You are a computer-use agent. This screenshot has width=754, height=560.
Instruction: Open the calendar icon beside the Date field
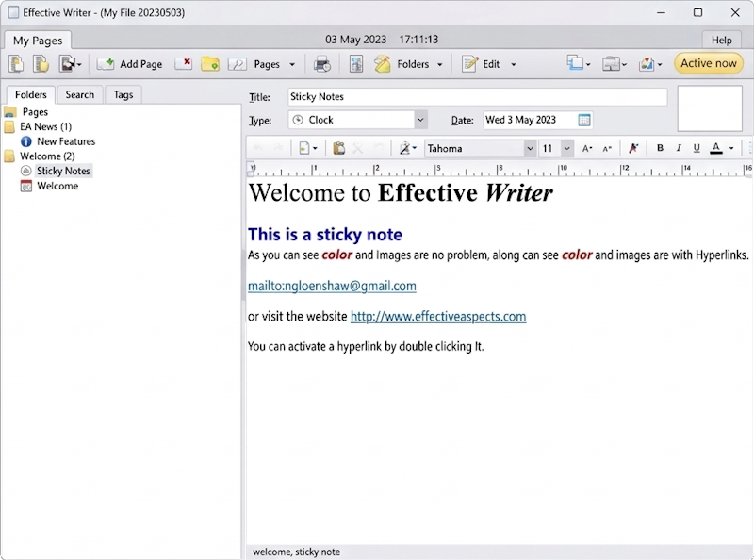pos(584,120)
